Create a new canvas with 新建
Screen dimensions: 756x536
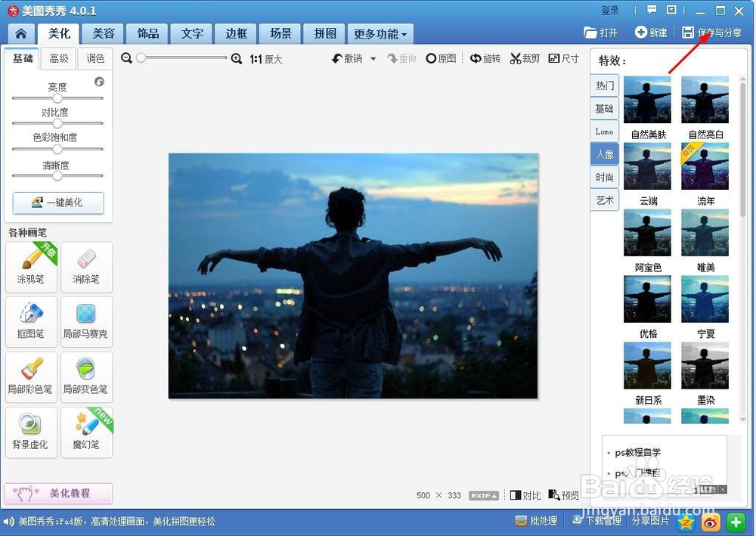[651, 33]
